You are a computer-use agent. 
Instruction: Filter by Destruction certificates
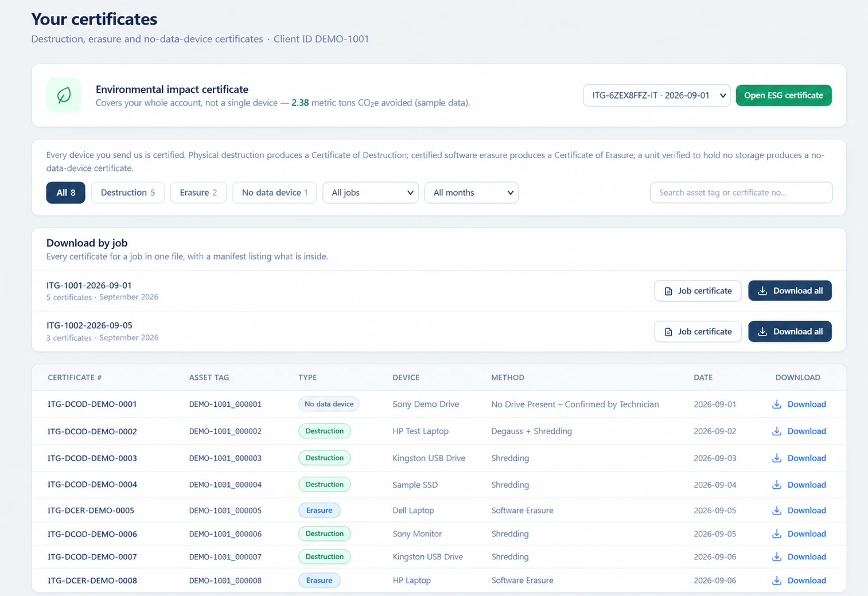coord(128,193)
